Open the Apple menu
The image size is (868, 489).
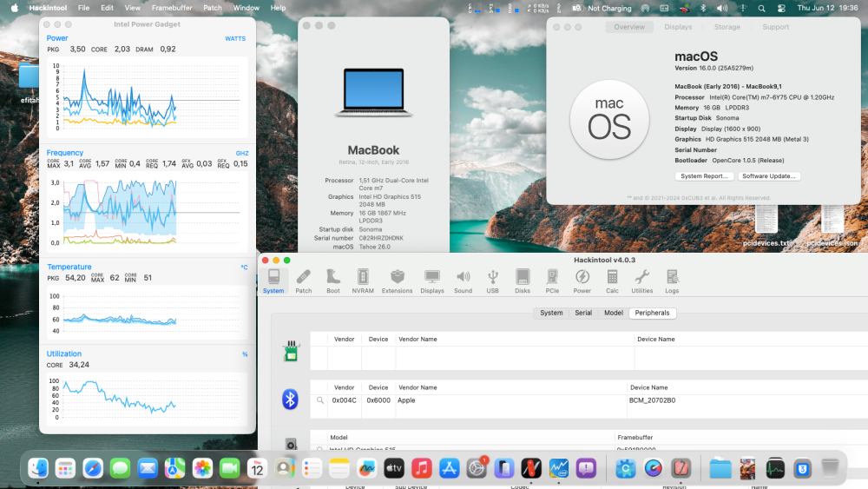tap(15, 8)
